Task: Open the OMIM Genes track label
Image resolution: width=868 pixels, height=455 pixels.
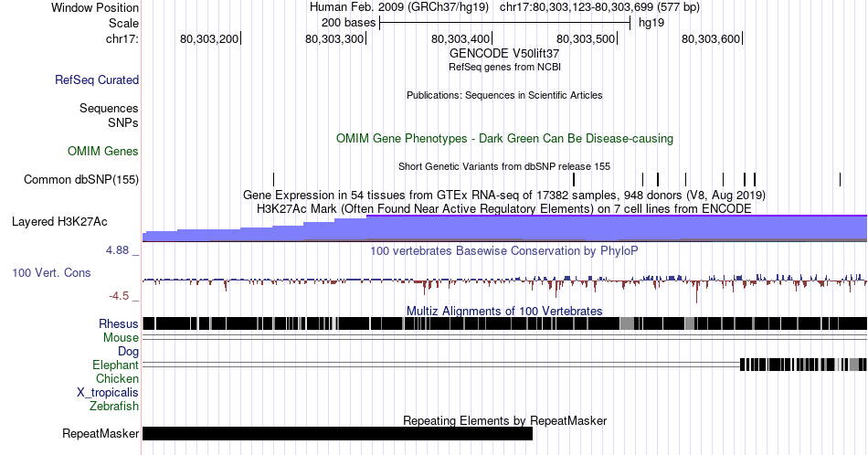Action: click(103, 151)
